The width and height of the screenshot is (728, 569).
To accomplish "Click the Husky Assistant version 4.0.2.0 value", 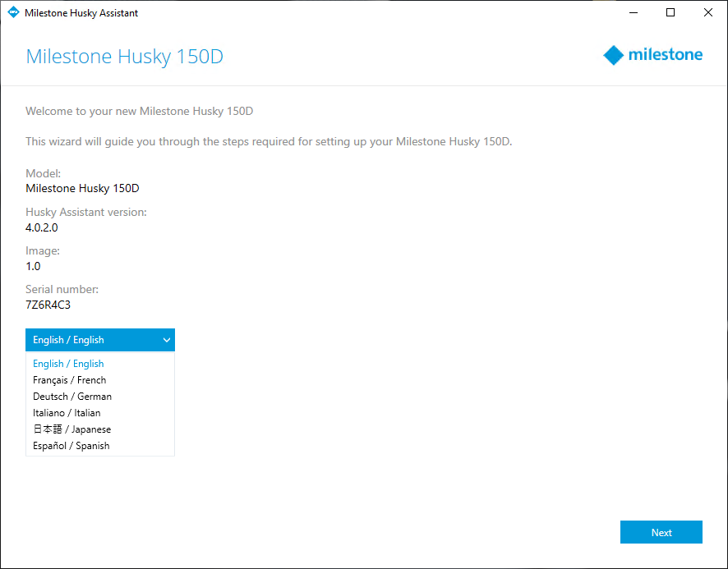I will point(42,227).
